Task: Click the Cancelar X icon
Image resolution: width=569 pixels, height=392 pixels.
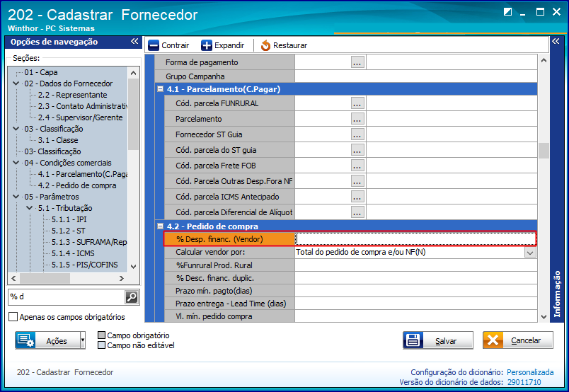Action: (493, 340)
